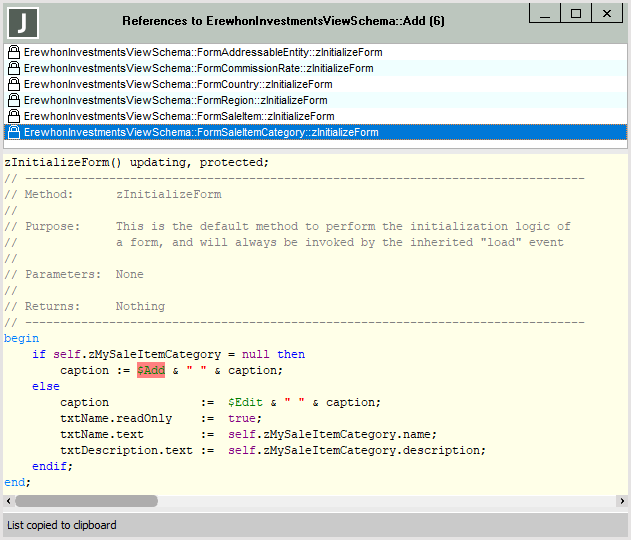
Task: Click the horizontal scrollbar thumb
Action: pyautogui.click(x=86, y=501)
